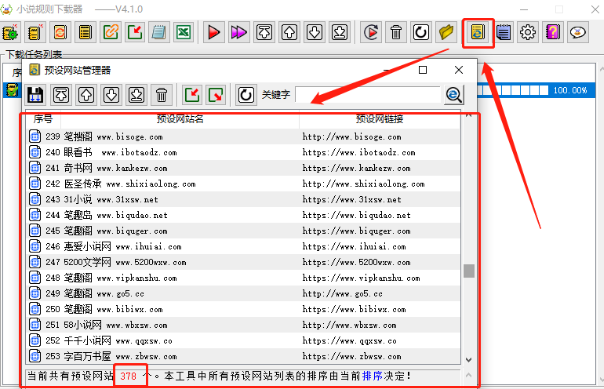Select row 247 5200文学网

[x=243, y=262]
